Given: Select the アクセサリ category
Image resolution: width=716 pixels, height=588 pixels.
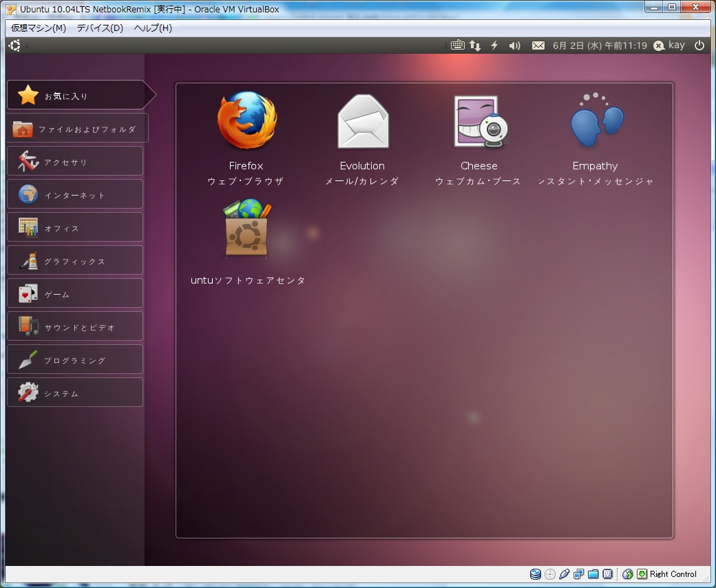Looking at the screenshot, I should coord(75,162).
